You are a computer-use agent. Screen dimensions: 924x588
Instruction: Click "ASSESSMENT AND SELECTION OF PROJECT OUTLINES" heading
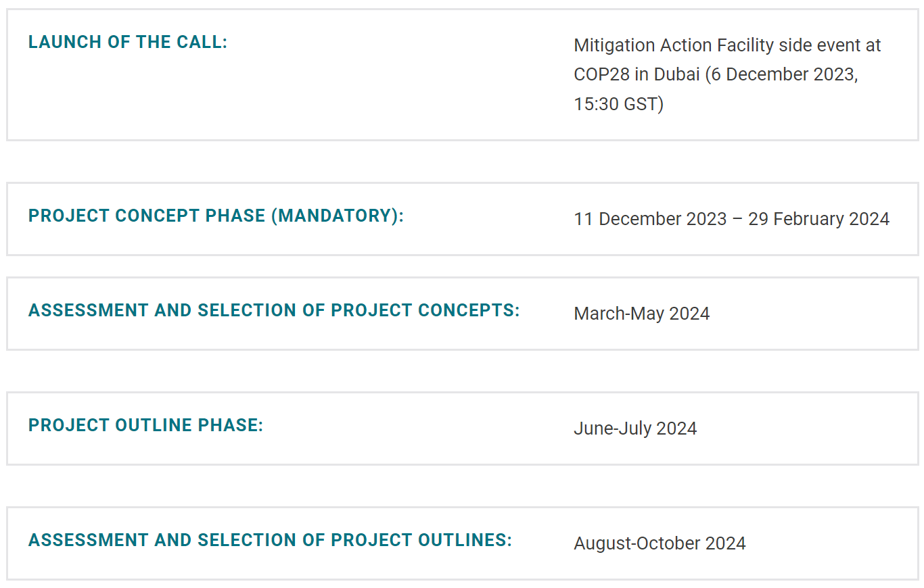pyautogui.click(x=270, y=540)
